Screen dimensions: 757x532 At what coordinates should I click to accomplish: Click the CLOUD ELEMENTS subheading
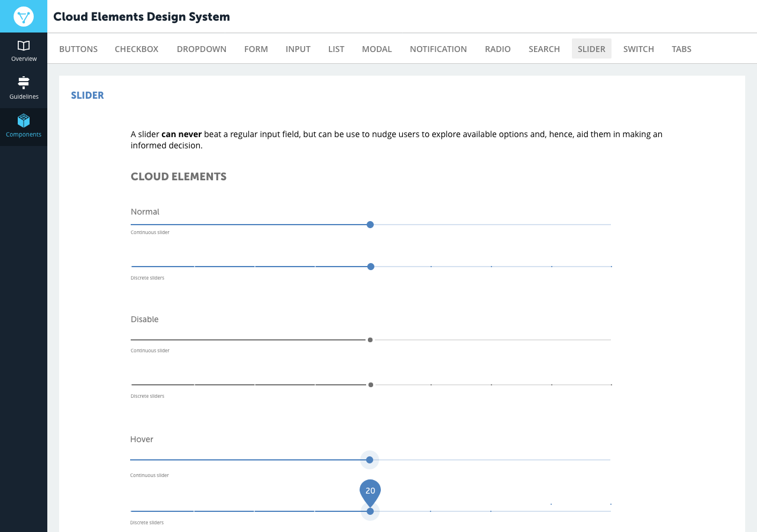pyautogui.click(x=179, y=177)
